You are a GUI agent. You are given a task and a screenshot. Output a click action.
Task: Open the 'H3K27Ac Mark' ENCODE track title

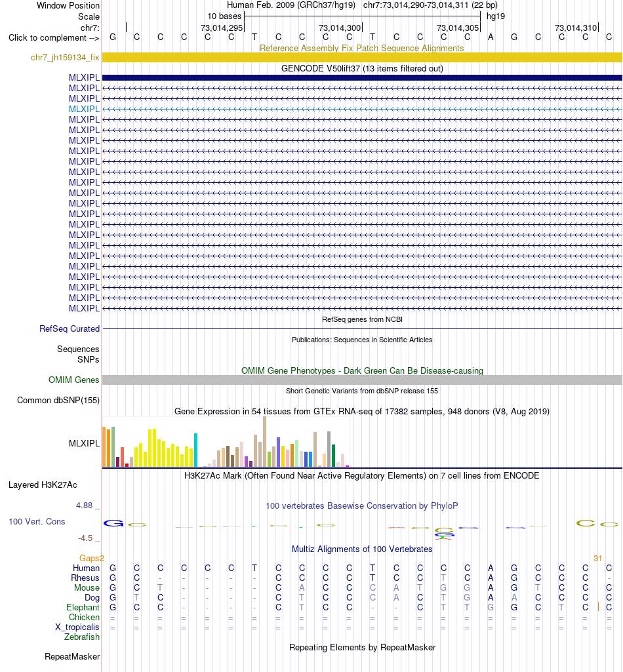[362, 476]
